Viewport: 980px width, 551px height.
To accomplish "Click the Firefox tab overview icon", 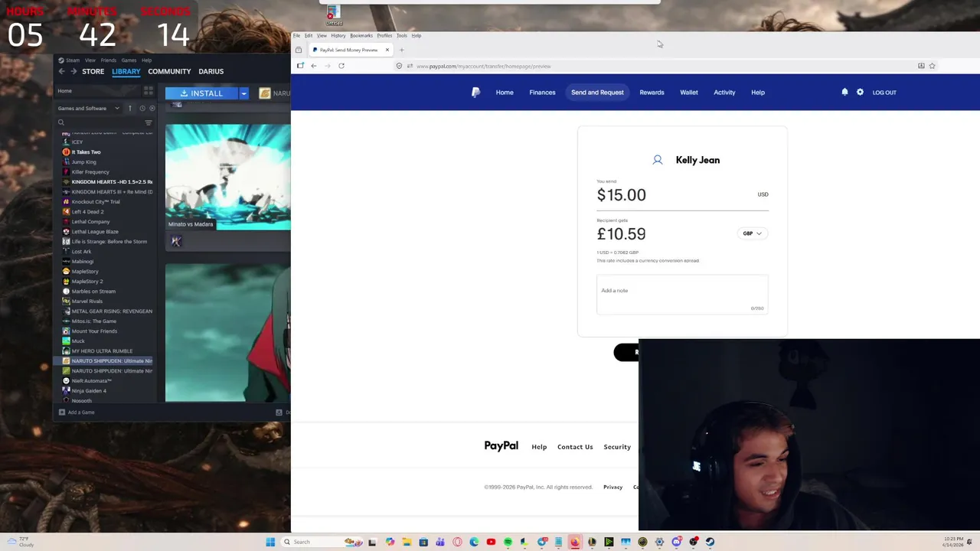I will pyautogui.click(x=299, y=50).
